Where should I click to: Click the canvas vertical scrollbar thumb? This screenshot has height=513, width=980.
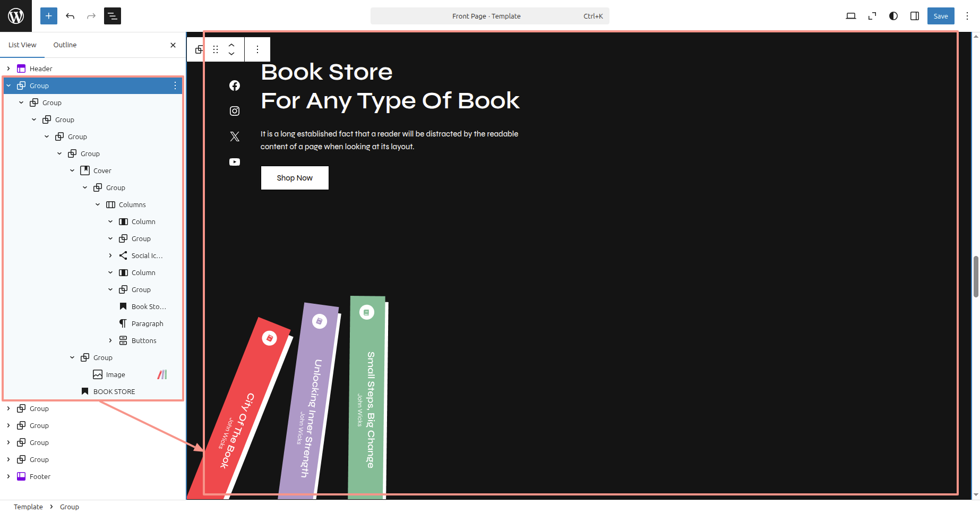[976, 276]
